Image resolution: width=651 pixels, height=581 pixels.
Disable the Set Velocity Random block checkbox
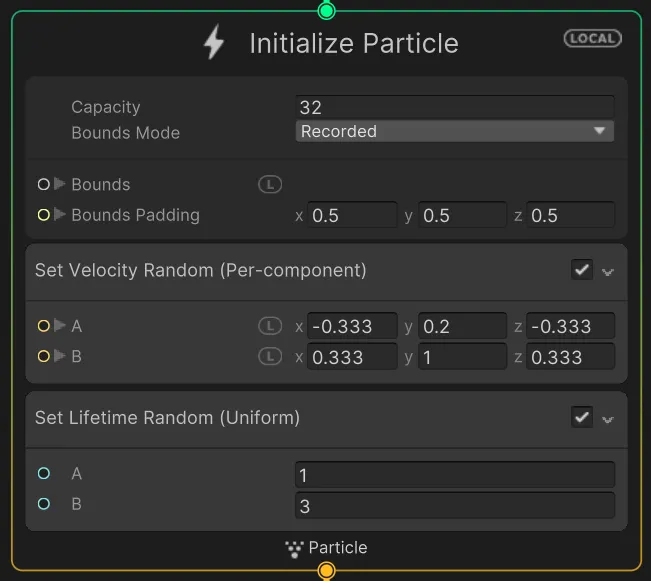point(581,270)
